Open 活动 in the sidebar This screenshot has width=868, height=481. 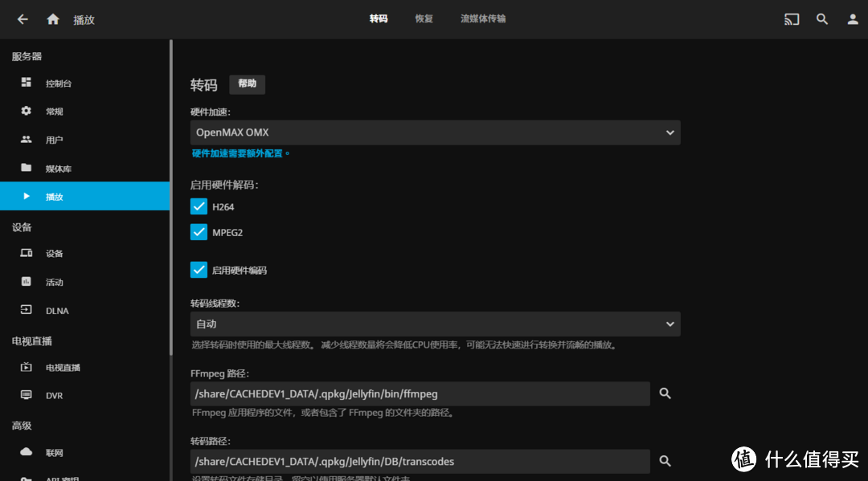point(84,282)
